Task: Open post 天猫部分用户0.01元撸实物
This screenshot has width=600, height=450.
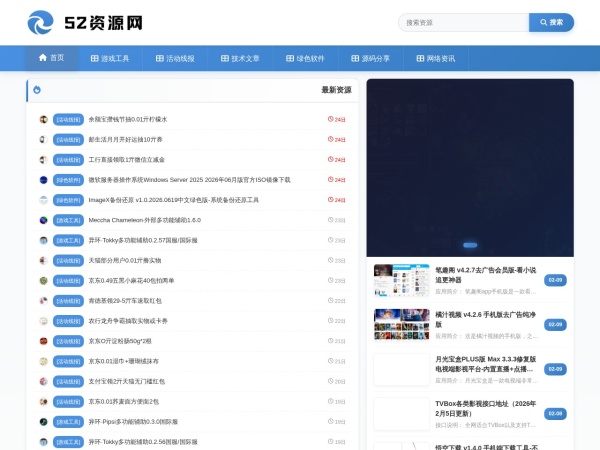Action: pos(125,261)
